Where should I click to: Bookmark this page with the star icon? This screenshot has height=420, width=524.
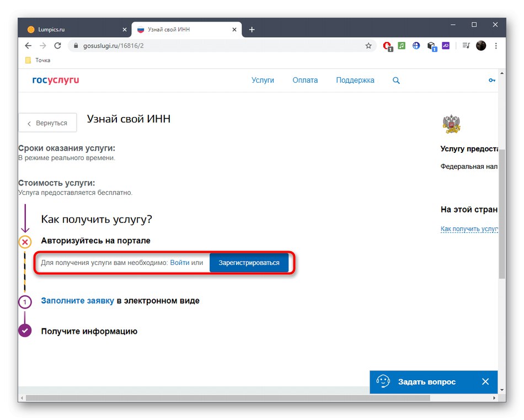click(x=368, y=46)
